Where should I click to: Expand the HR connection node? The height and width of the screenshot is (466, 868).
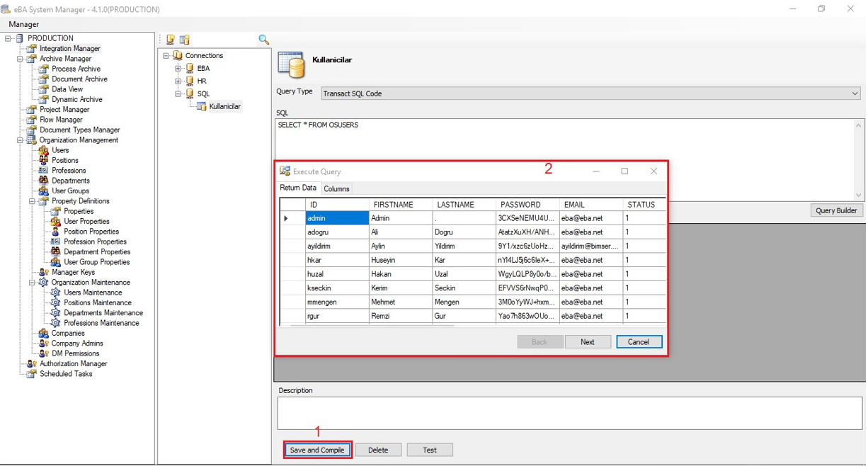[x=178, y=81]
